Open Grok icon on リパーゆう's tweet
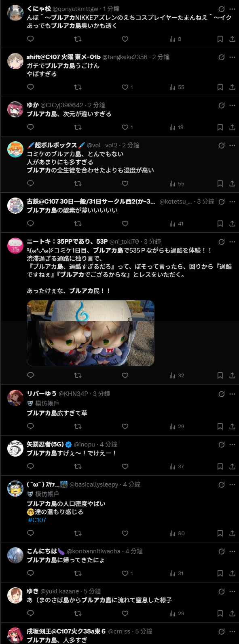 coord(221,394)
